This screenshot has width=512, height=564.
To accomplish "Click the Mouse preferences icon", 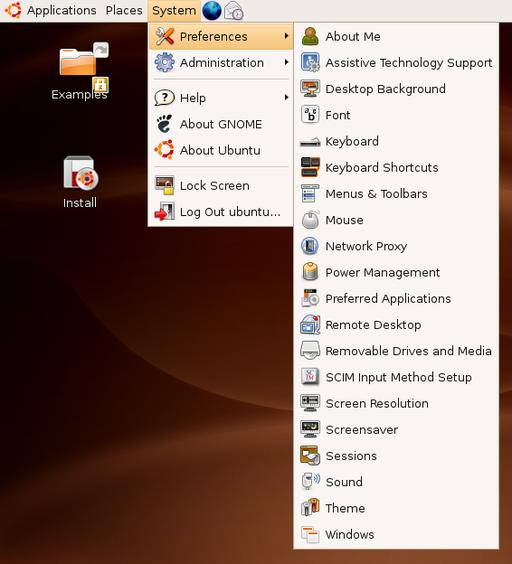I will (310, 220).
